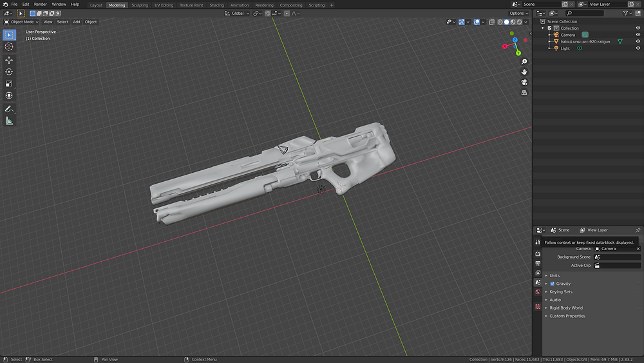The image size is (644, 363).
Task: Toggle the Gravity checkbox
Action: pos(553,284)
